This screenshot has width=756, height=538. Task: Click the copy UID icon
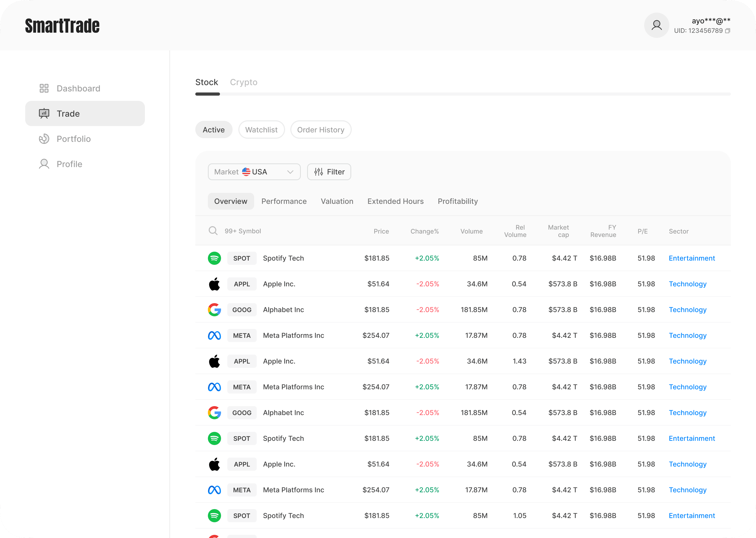pyautogui.click(x=728, y=31)
